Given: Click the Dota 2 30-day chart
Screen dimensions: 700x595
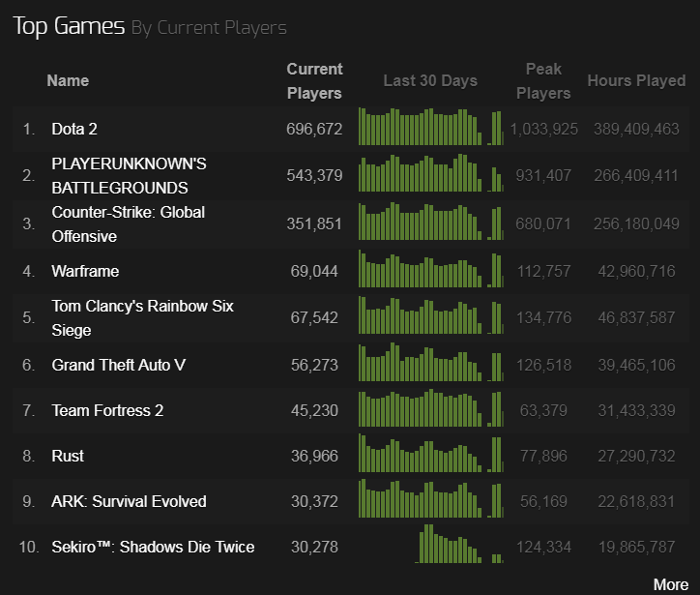Looking at the screenshot, I should 431,127.
